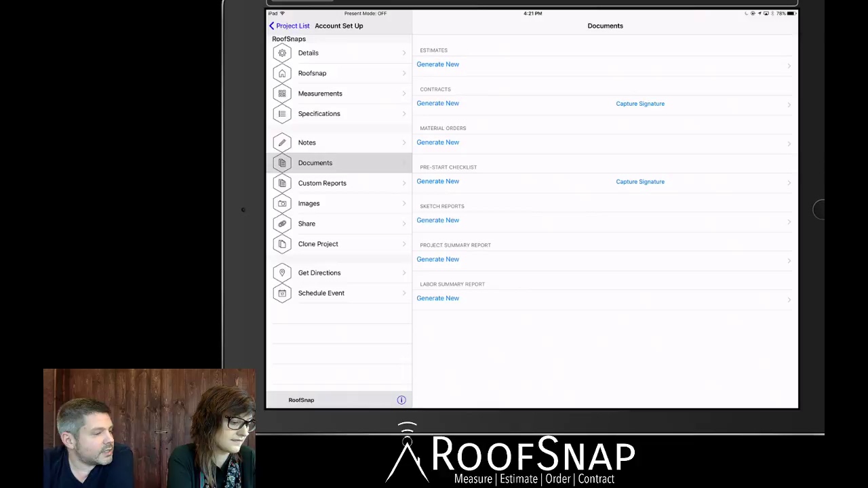Select the Schedule Event calendar icon

tap(282, 293)
